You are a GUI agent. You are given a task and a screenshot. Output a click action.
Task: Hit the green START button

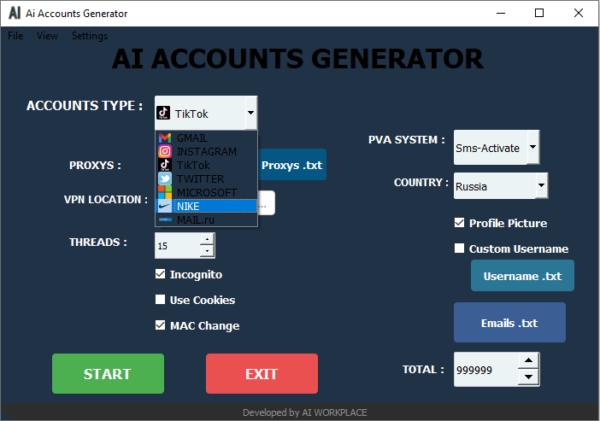coord(108,374)
